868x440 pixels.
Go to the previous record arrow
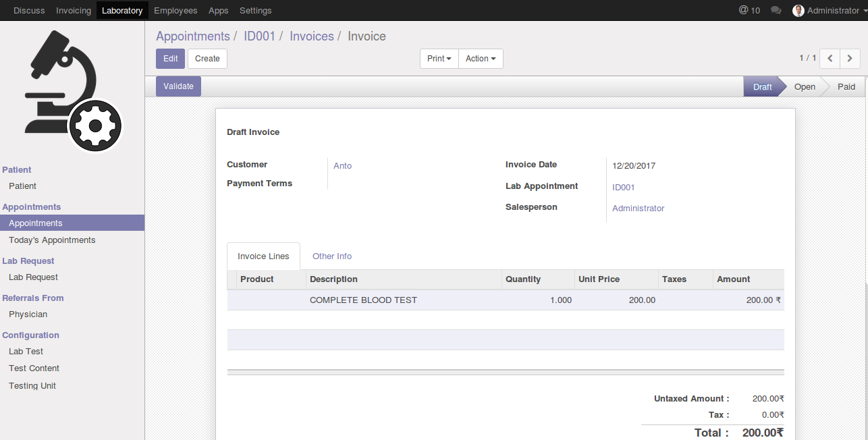click(x=830, y=59)
